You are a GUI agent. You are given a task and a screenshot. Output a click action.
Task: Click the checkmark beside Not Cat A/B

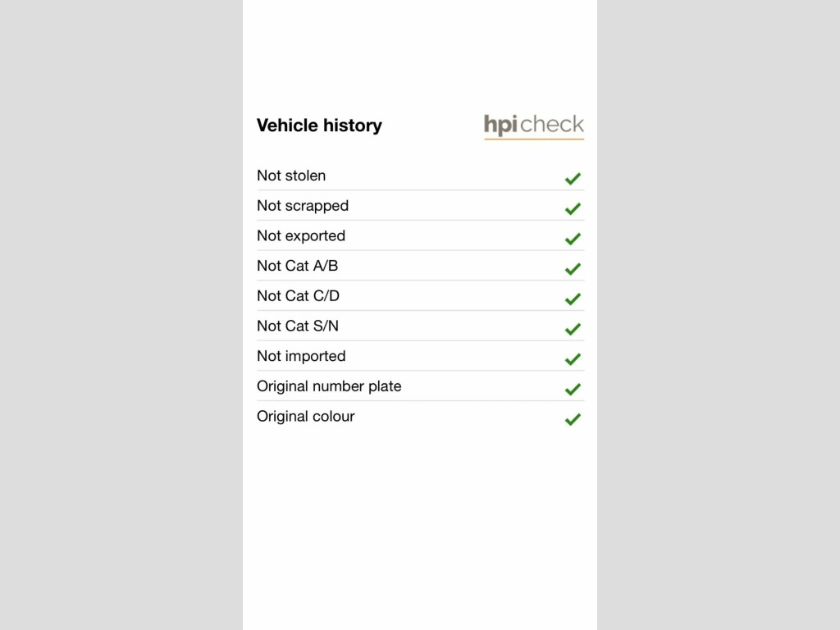click(x=573, y=268)
